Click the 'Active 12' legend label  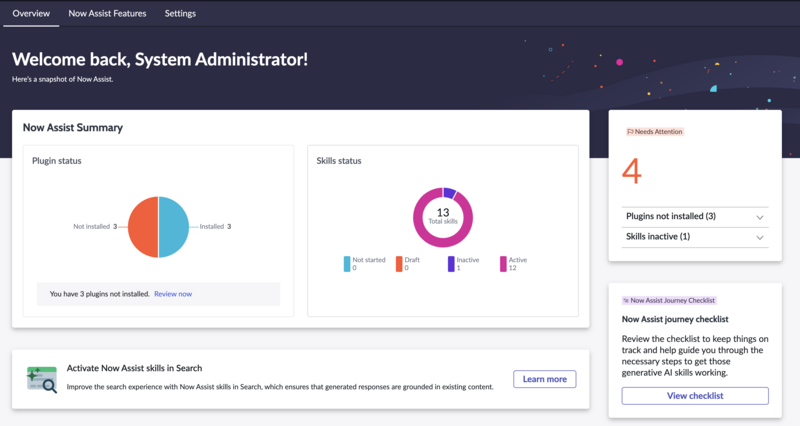tap(517, 264)
